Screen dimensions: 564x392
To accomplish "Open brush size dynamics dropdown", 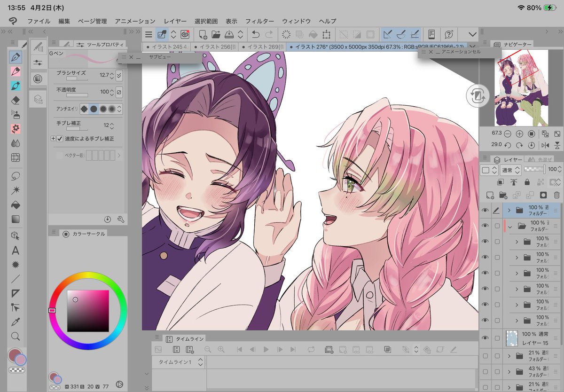I will point(119,75).
